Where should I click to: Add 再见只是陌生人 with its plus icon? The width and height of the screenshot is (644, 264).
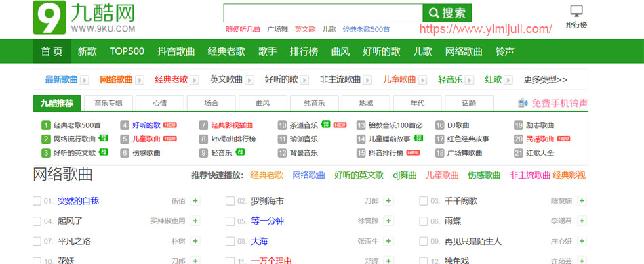582,241
